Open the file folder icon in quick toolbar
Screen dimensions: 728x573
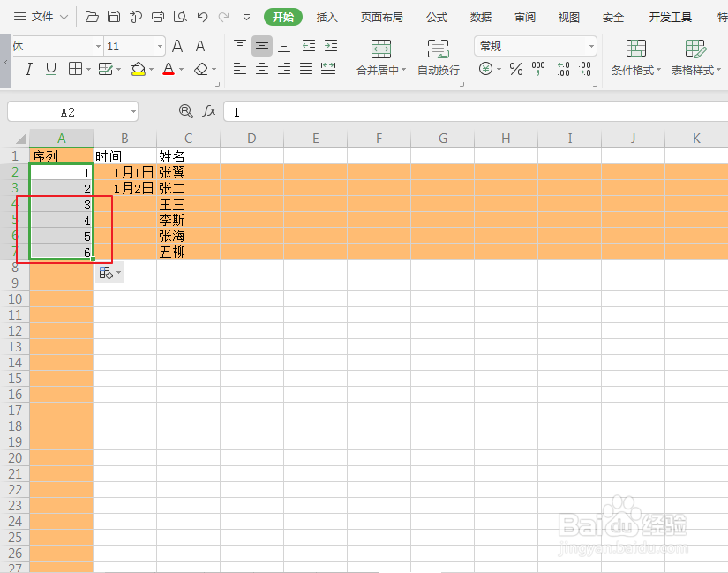coord(92,17)
